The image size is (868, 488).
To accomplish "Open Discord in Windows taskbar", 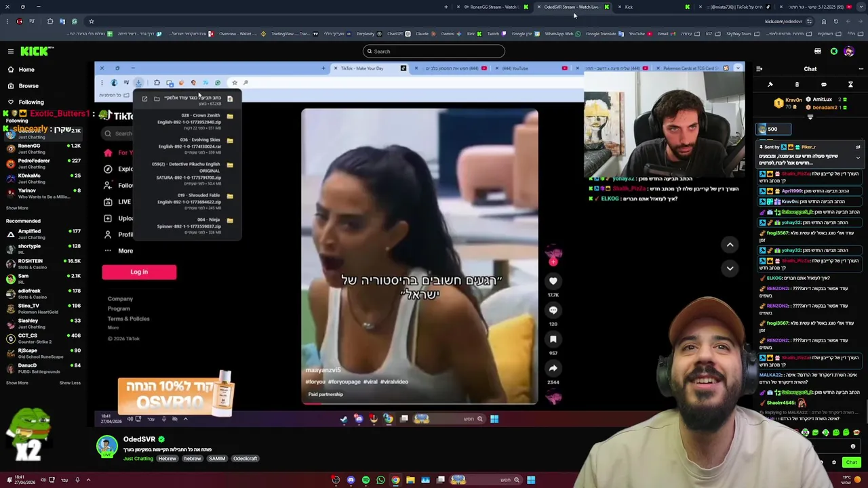I will point(351,480).
